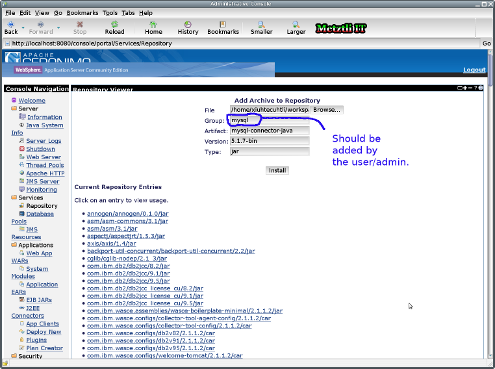
Task: Click the Artifact input field
Action: (x=270, y=131)
